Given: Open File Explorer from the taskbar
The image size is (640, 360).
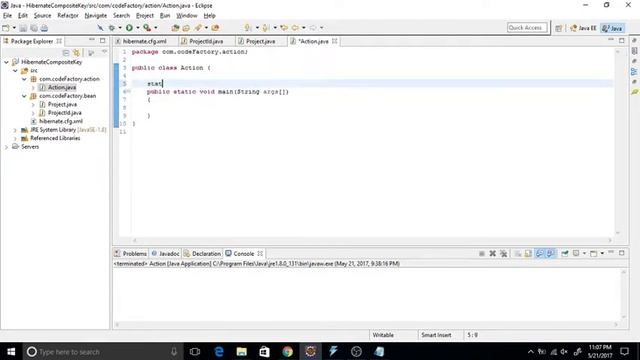Looking at the screenshot, I should click(242, 351).
